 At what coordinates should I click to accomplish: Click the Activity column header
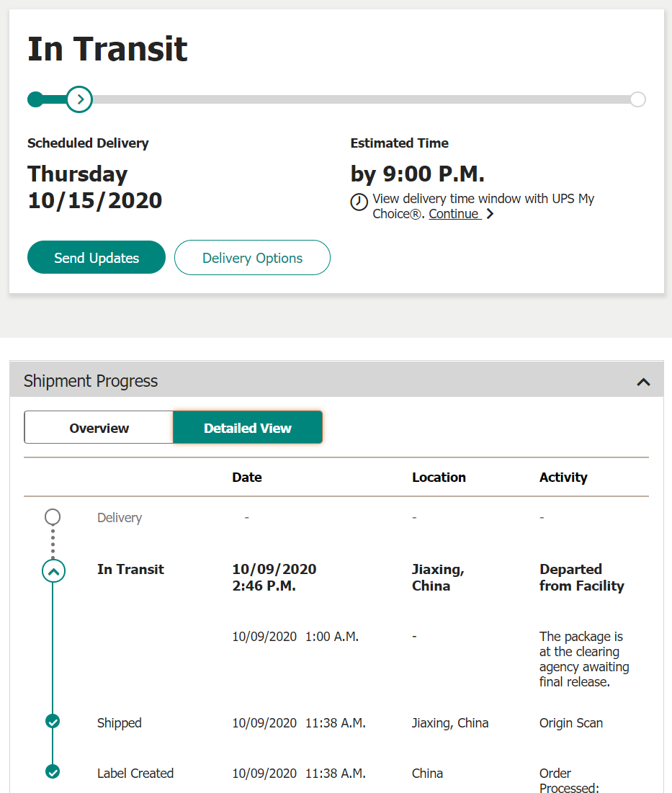[563, 478]
